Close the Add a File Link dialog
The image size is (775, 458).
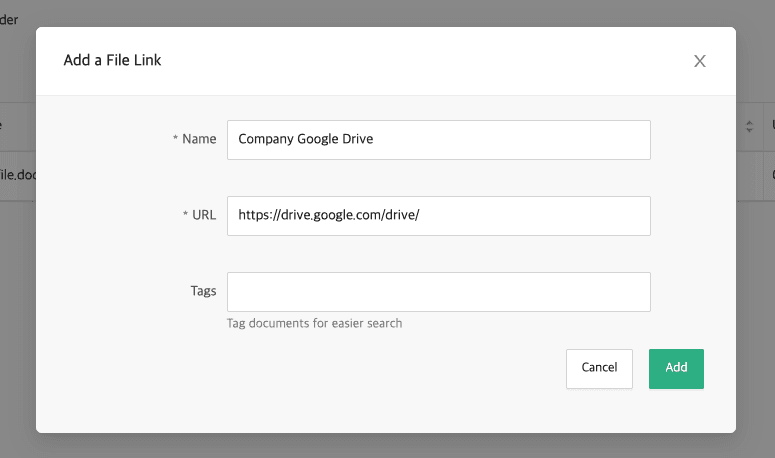(x=699, y=61)
